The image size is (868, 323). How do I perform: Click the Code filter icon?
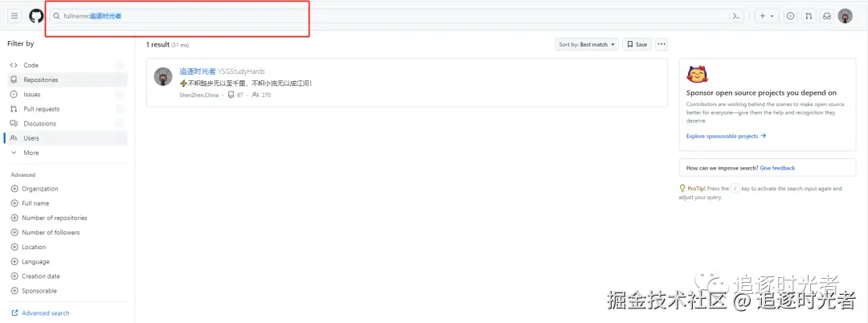tap(14, 65)
